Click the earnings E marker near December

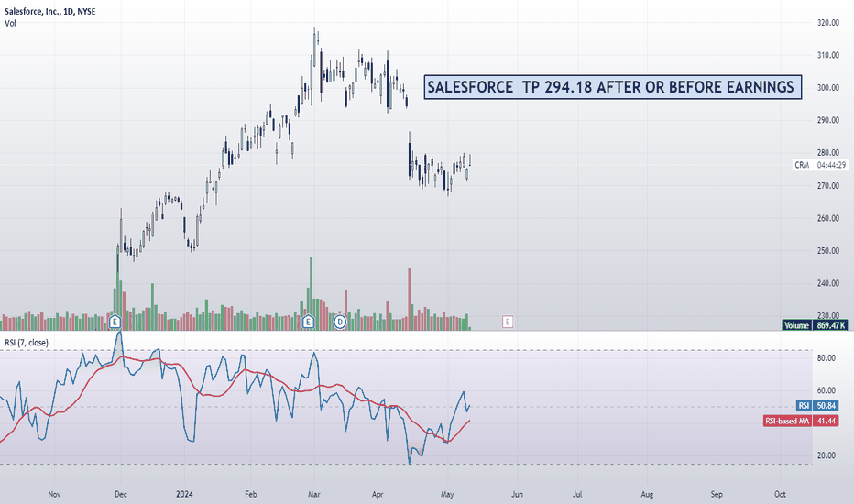[115, 322]
